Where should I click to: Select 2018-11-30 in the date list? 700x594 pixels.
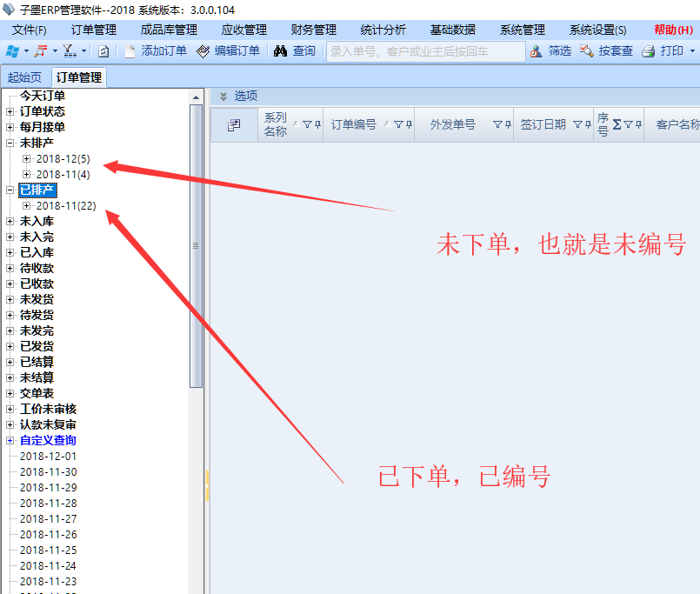[48, 472]
